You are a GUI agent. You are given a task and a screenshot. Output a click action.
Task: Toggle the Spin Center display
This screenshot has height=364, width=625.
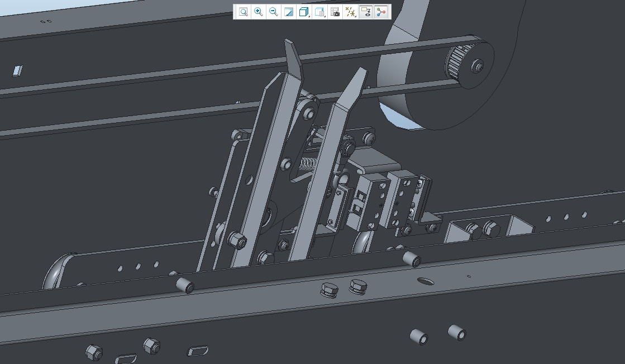pos(381,12)
